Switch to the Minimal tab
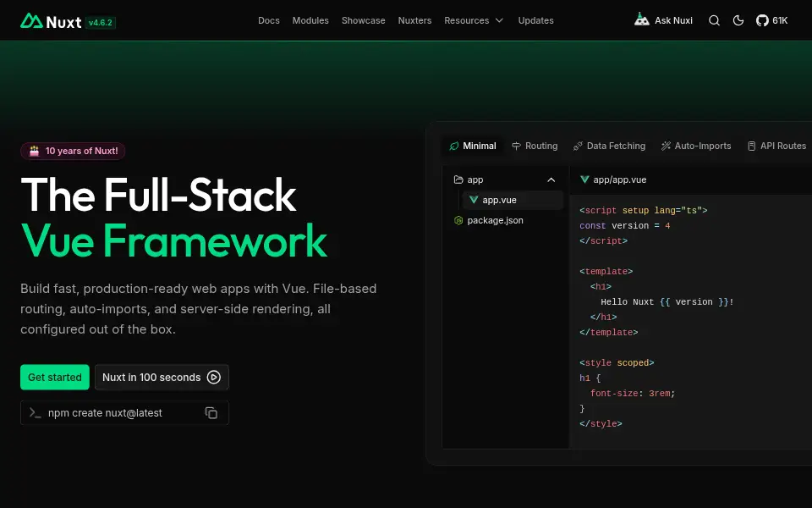Image resolution: width=812 pixels, height=508 pixels. point(472,146)
